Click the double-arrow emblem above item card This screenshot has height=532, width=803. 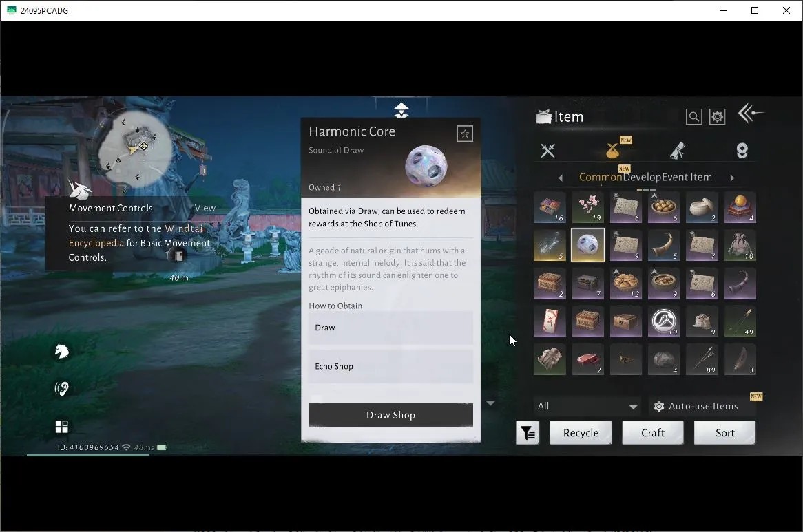click(x=401, y=109)
